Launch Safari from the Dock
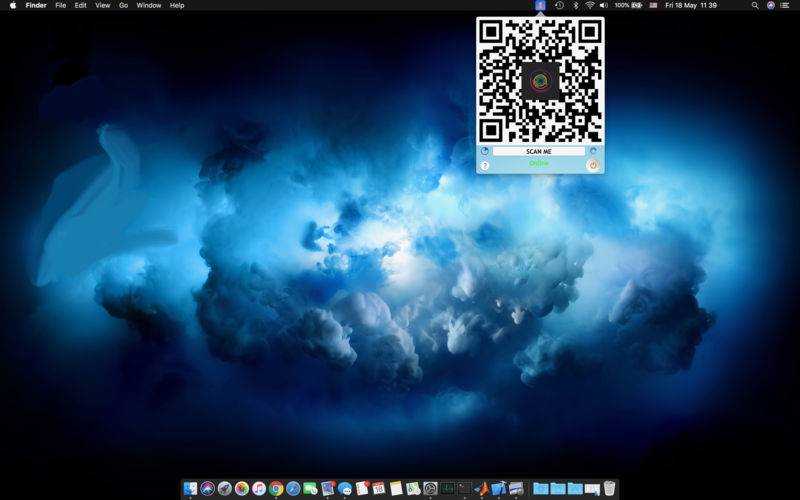This screenshot has height=500, width=800. tap(293, 488)
